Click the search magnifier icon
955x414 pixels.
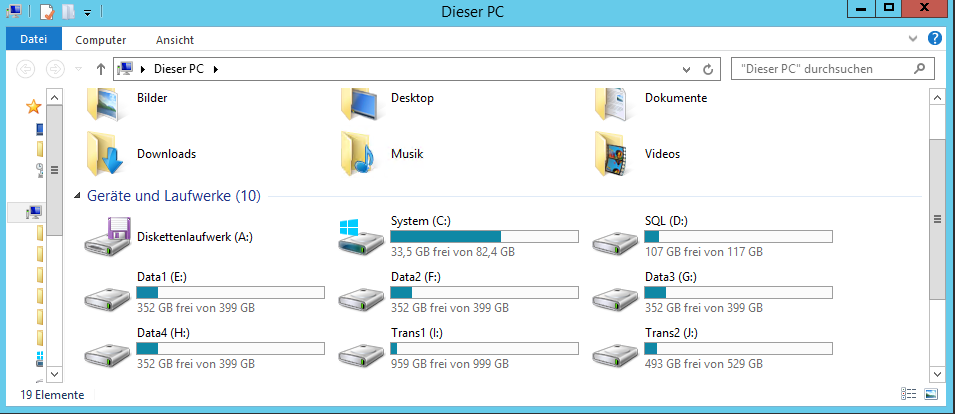pyautogui.click(x=919, y=68)
